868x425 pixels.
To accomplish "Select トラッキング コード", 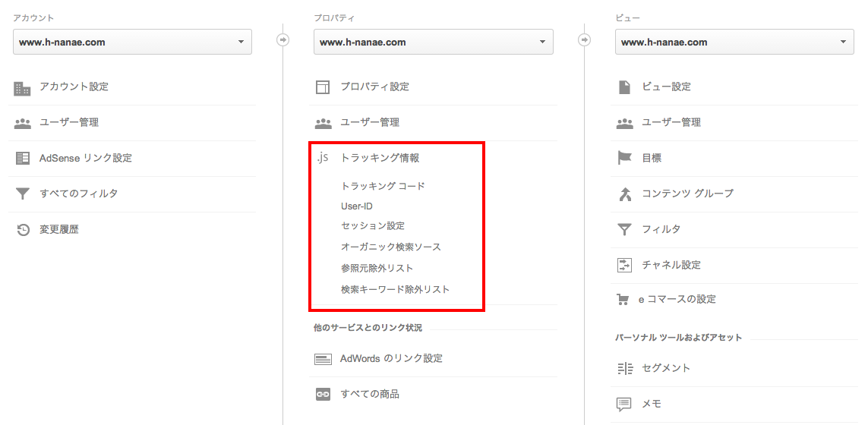I will tap(383, 187).
